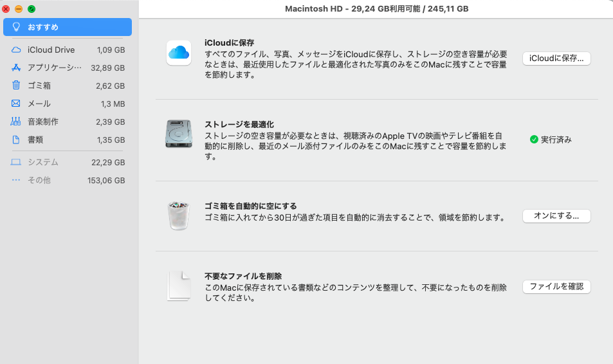Screen dimensions: 613x364
Task: Select the おすすめ sidebar item
Action: [x=68, y=27]
